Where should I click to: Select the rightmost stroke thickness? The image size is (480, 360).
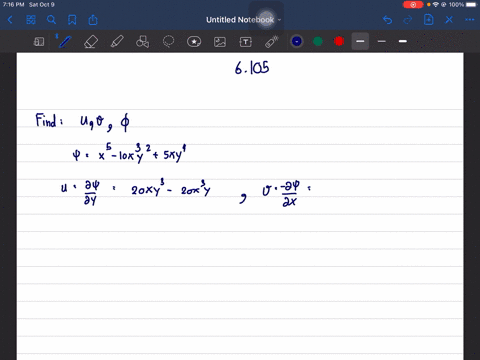[x=403, y=41]
